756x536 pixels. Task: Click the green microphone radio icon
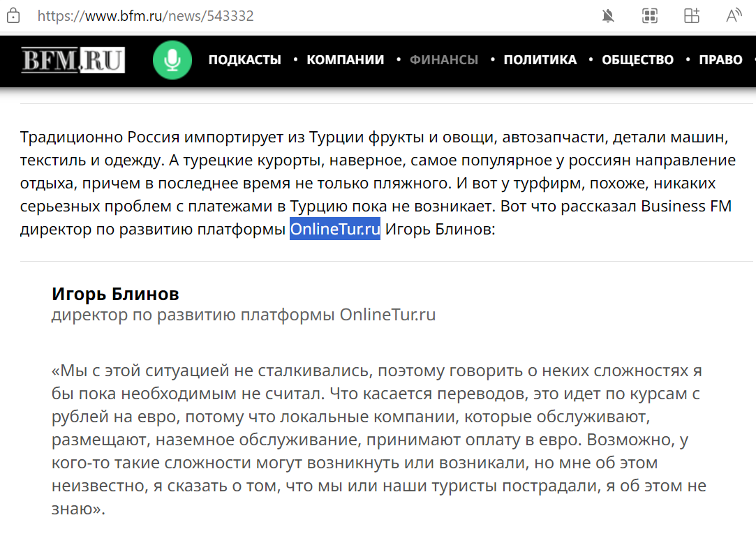point(172,60)
